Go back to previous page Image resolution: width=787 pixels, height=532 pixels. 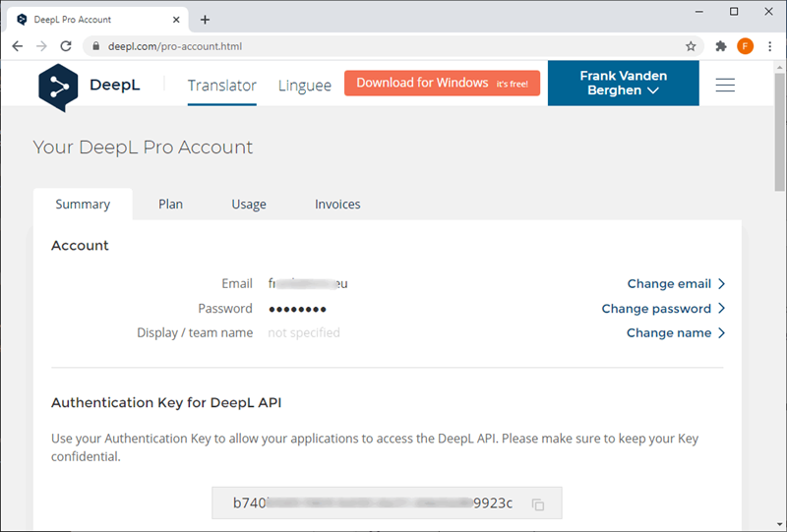point(18,46)
